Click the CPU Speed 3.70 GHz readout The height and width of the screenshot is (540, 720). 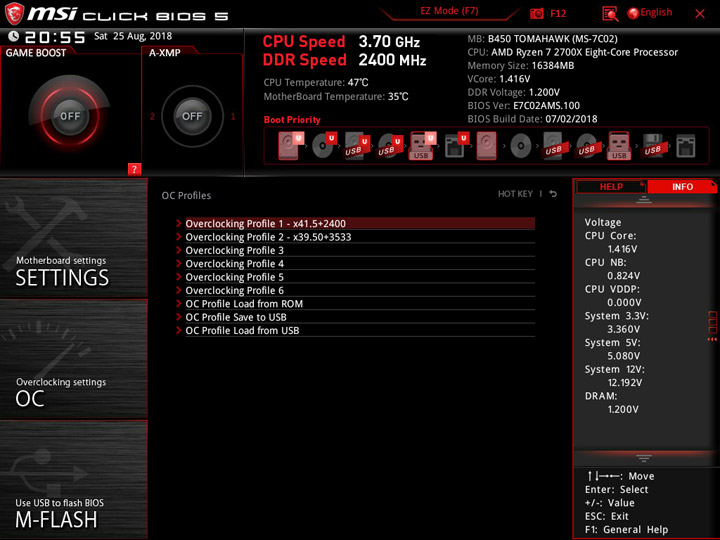click(x=341, y=42)
